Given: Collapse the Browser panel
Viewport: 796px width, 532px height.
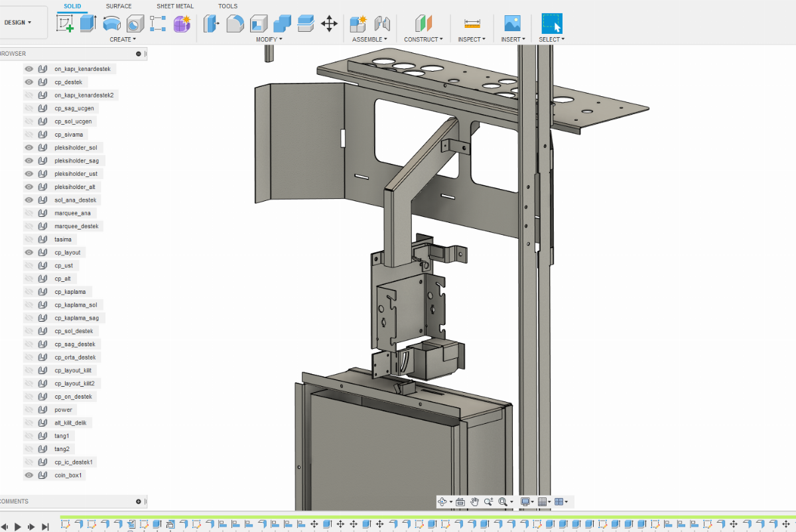Looking at the screenshot, I should coord(139,54).
